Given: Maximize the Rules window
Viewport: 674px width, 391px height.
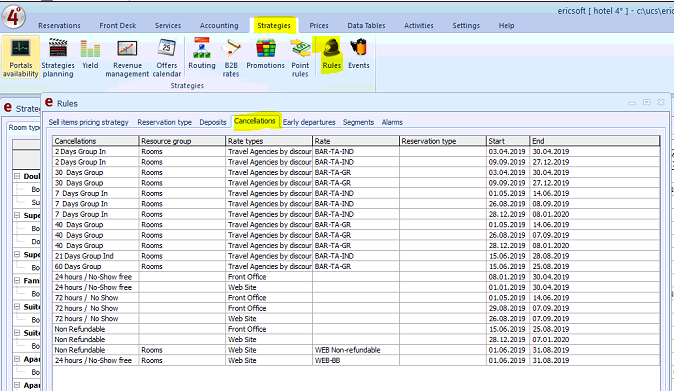Looking at the screenshot, I should pyautogui.click(x=646, y=102).
